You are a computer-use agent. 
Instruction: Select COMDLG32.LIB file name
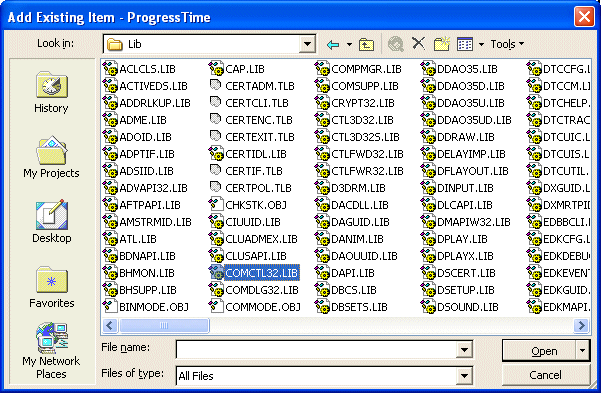point(262,290)
